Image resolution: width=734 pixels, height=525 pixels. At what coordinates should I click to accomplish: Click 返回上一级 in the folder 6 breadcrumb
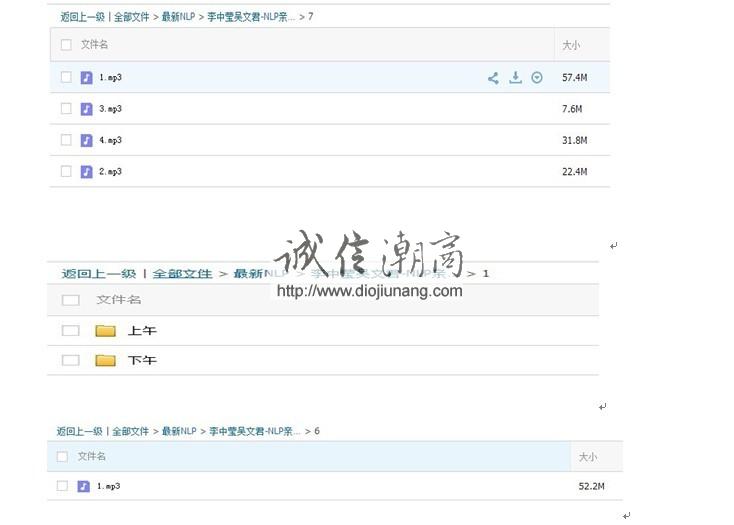tap(79, 431)
